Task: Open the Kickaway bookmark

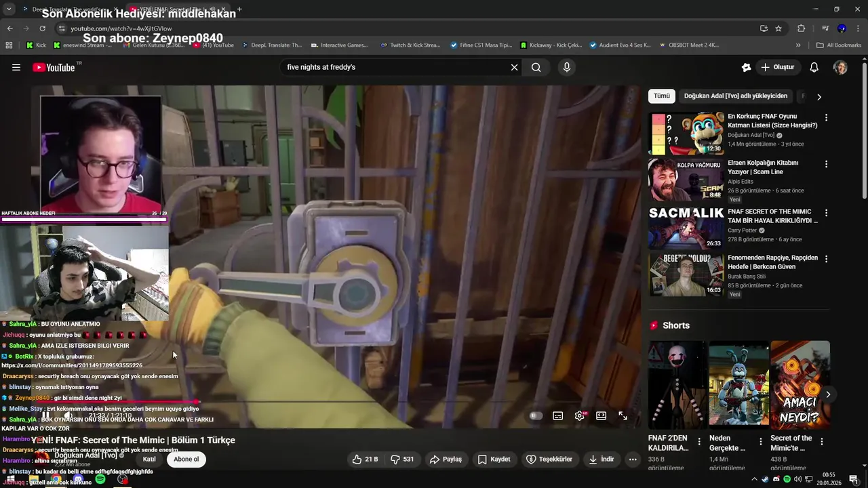Action: [551, 45]
